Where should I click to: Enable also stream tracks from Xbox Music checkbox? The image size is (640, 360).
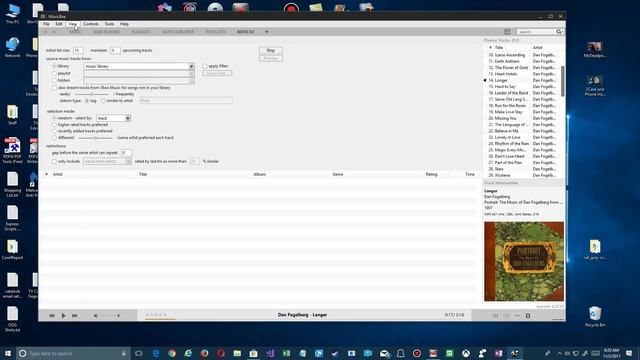(x=54, y=88)
